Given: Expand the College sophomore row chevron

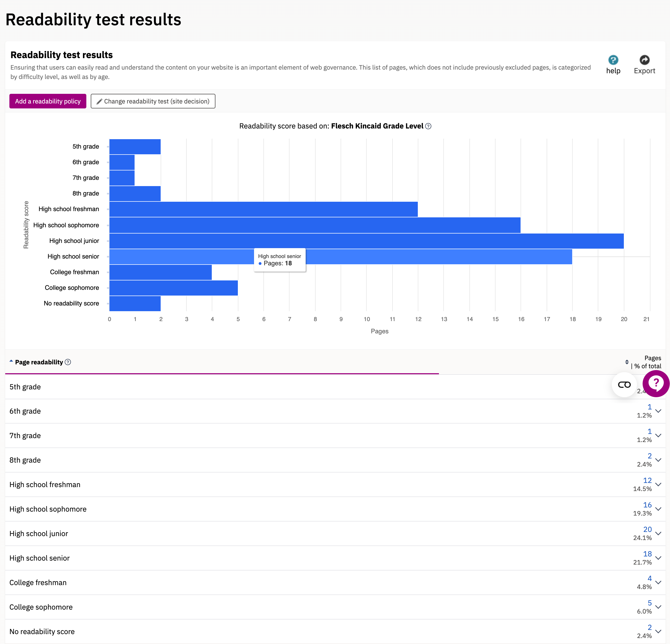Looking at the screenshot, I should coord(658,607).
